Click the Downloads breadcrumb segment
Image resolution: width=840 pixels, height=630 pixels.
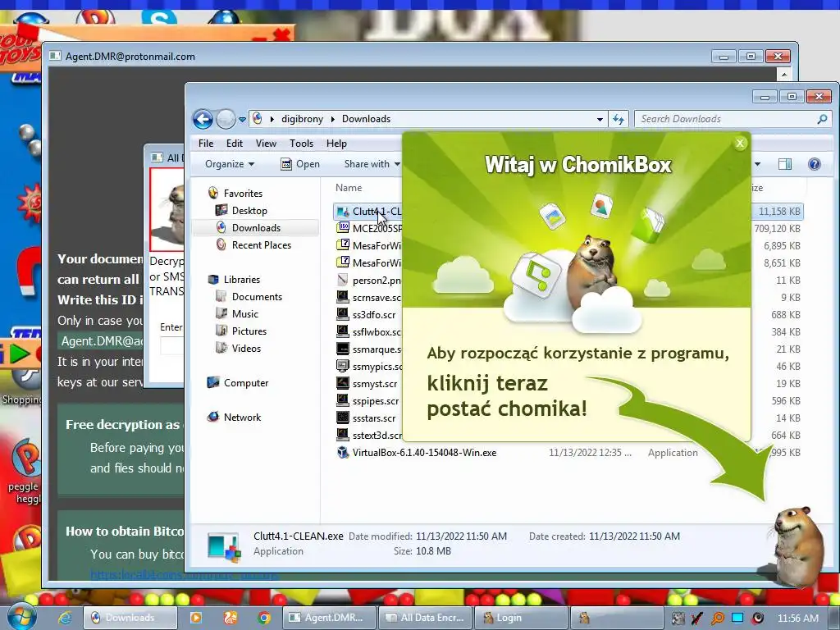click(x=366, y=119)
